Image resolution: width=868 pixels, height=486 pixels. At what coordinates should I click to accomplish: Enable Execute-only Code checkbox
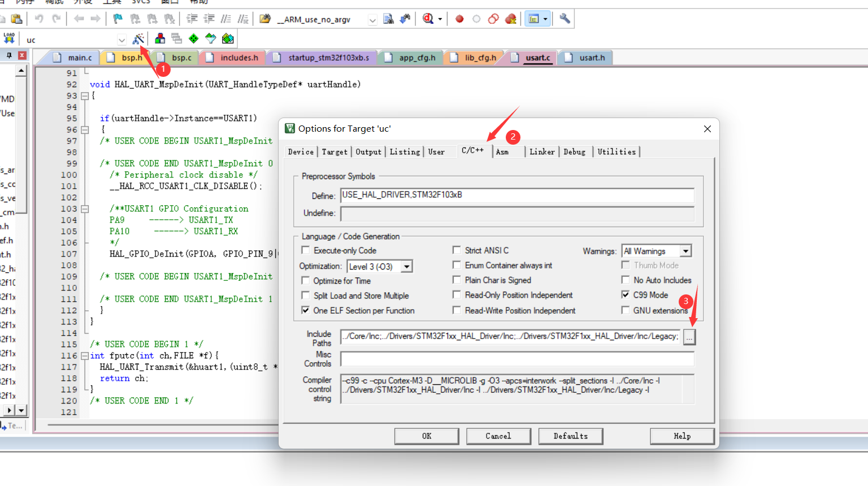coord(306,250)
